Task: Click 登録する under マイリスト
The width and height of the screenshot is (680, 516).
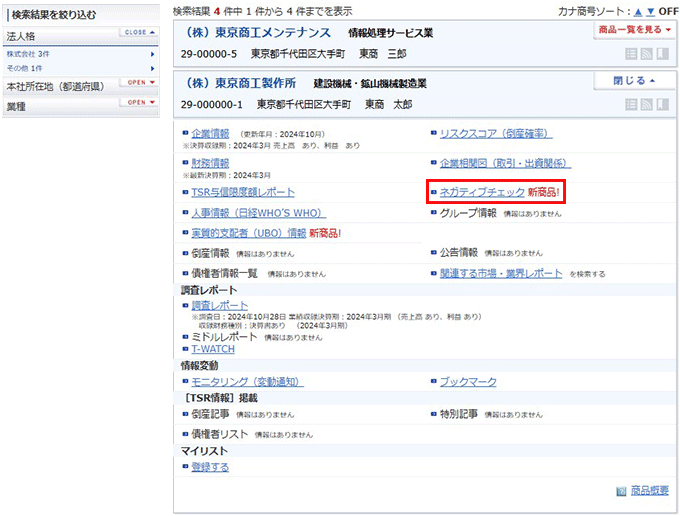Action: click(x=210, y=467)
